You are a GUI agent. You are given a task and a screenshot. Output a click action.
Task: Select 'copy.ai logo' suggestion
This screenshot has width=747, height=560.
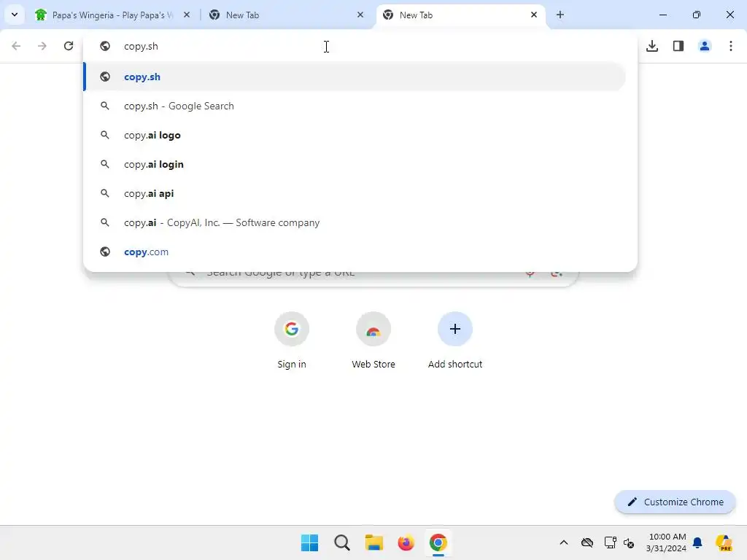pos(355,135)
